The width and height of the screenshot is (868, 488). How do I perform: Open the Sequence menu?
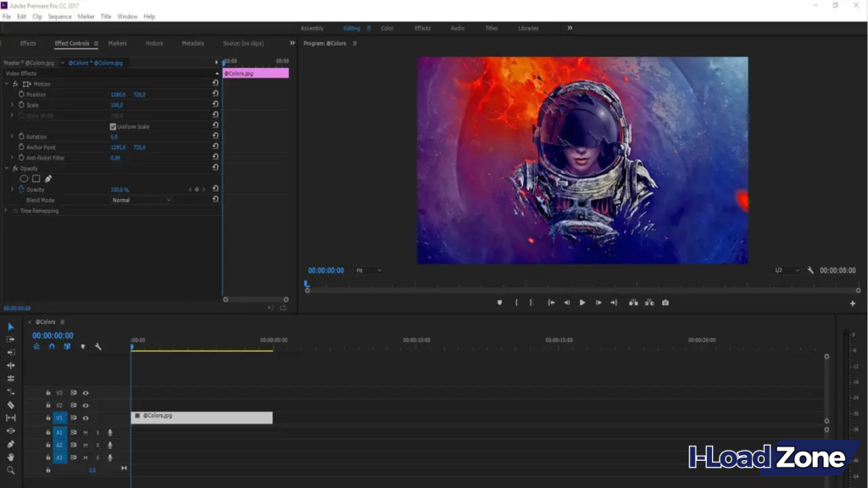coord(60,17)
